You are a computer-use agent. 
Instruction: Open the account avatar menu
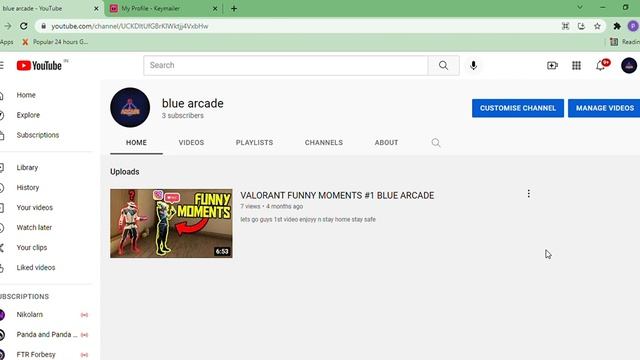pyautogui.click(x=629, y=65)
